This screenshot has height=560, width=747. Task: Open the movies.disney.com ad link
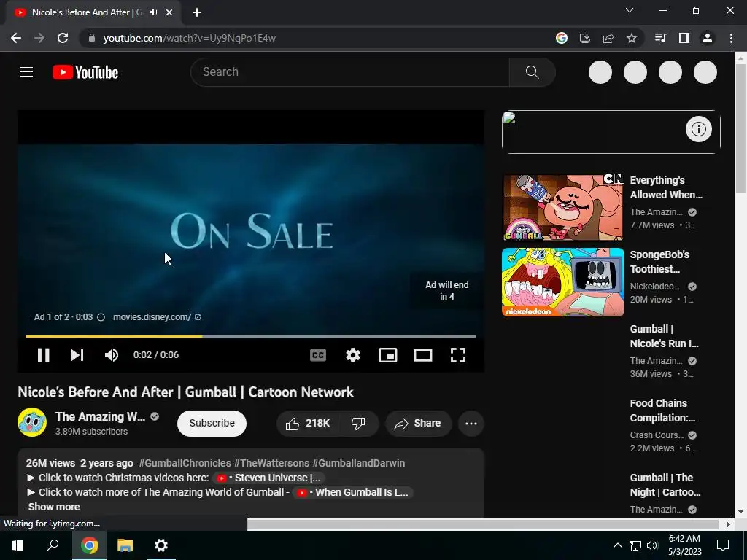[x=157, y=317]
